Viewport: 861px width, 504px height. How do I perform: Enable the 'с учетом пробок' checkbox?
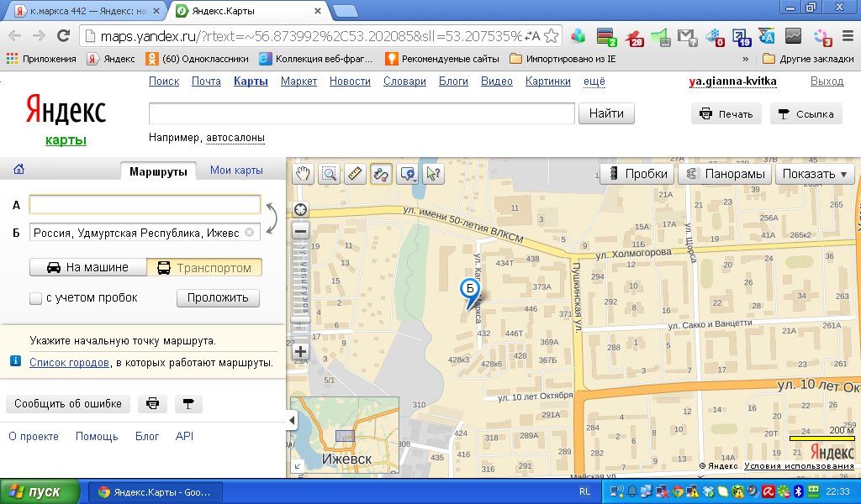click(35, 298)
